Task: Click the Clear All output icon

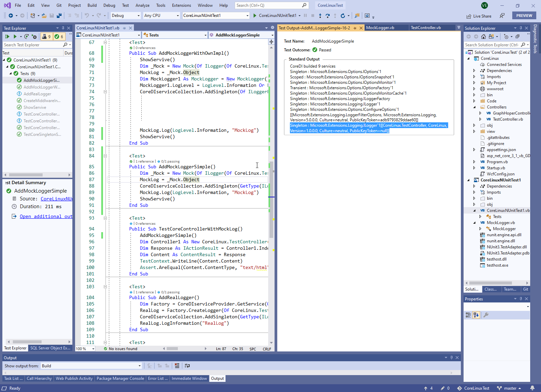Action: [177, 366]
